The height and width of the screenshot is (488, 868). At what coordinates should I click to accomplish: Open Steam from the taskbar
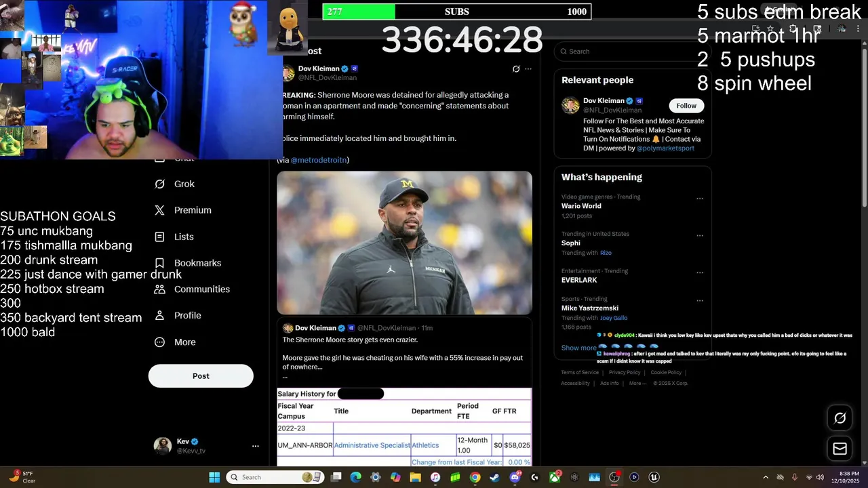[x=494, y=477]
